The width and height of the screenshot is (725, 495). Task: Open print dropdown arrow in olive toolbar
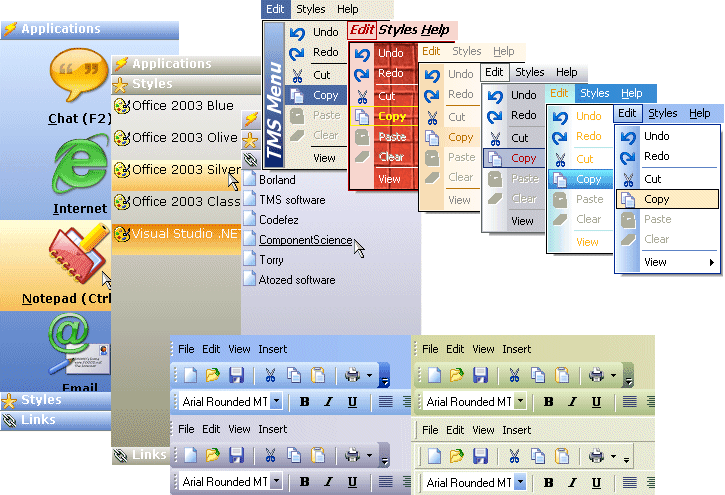point(614,375)
